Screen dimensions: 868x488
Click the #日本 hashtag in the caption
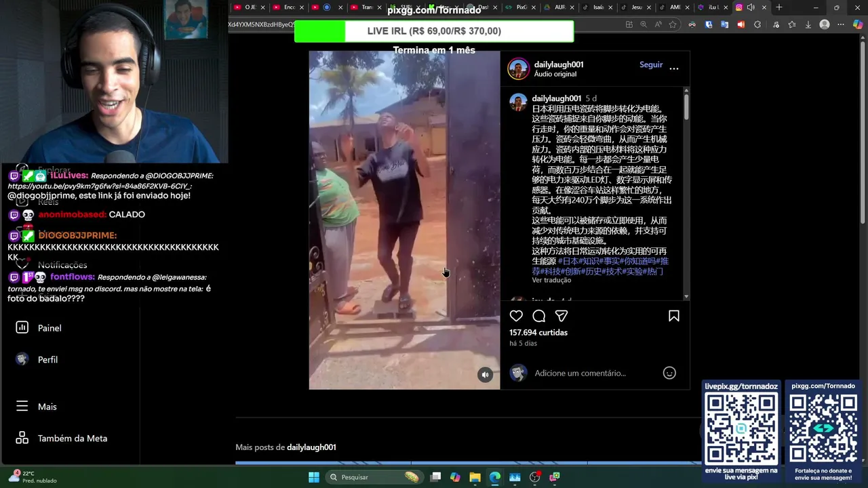click(x=568, y=261)
